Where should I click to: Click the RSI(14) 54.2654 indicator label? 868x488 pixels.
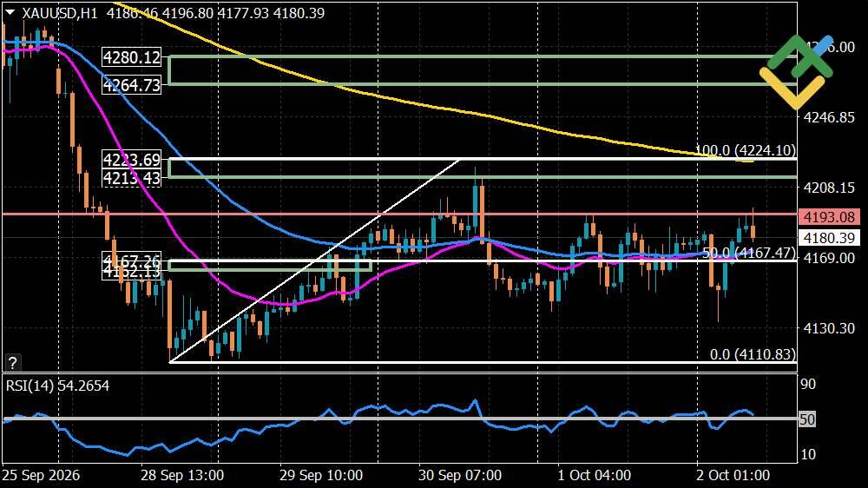tap(57, 386)
